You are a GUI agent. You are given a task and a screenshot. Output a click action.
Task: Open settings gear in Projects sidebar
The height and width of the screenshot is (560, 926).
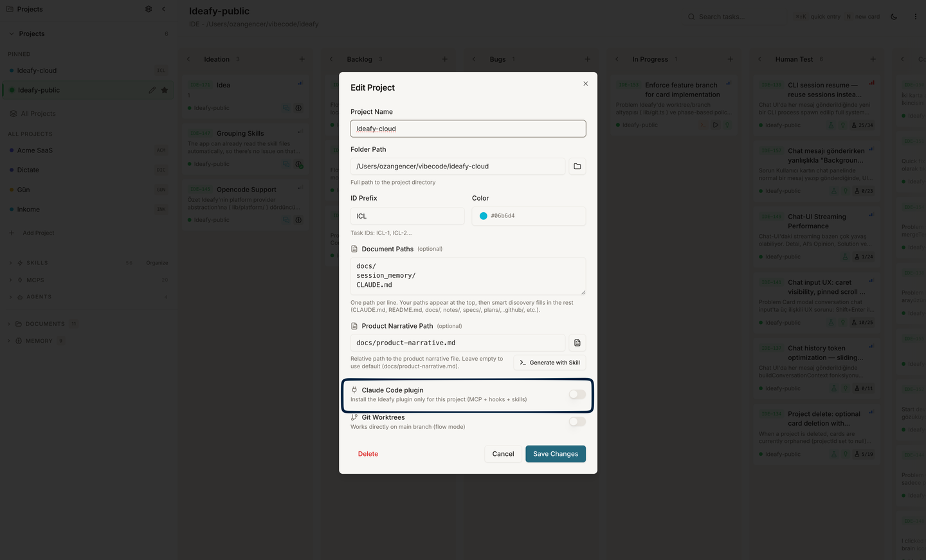[x=149, y=9]
